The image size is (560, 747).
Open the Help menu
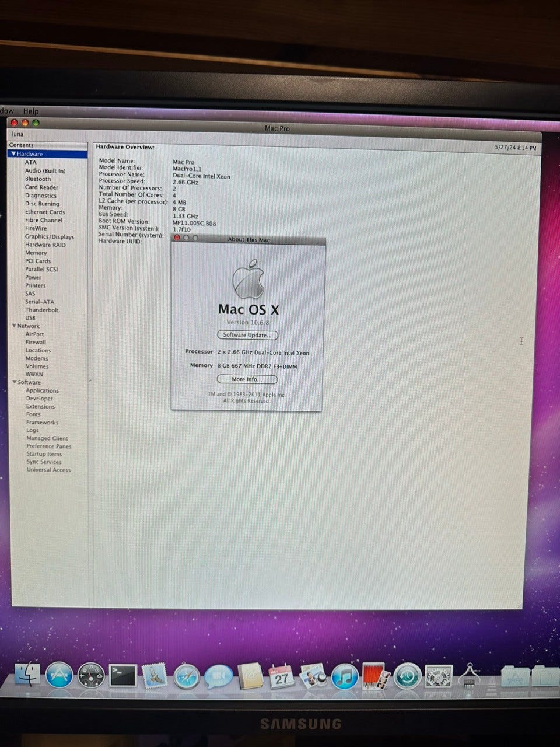pos(30,111)
